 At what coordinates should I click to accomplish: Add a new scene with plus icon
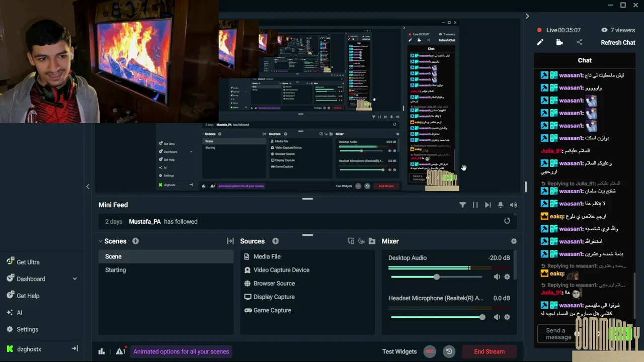tap(135, 241)
